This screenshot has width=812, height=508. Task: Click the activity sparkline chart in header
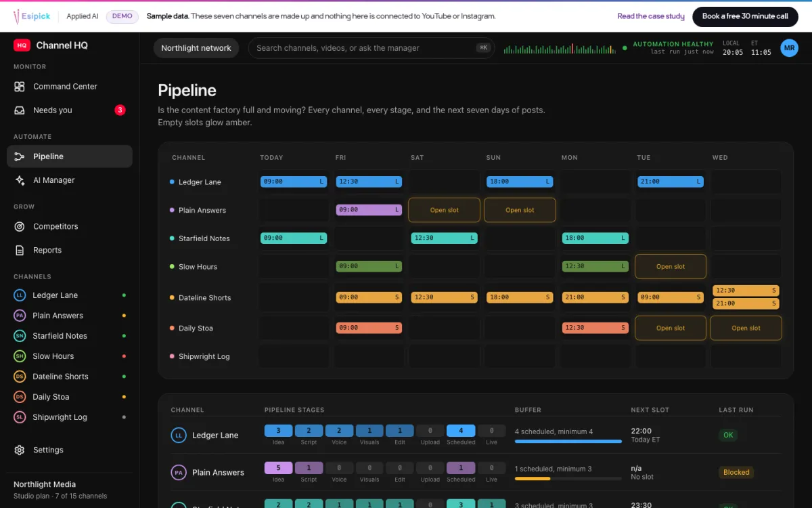click(x=560, y=48)
